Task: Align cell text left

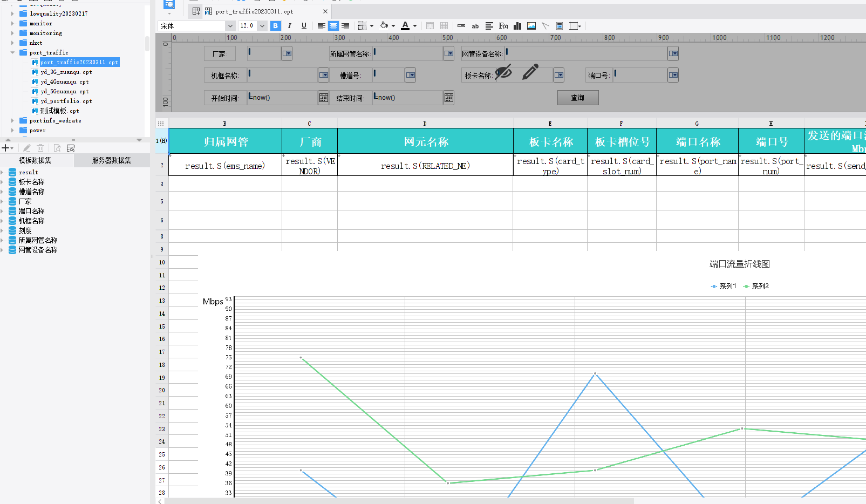Action: pos(321,26)
